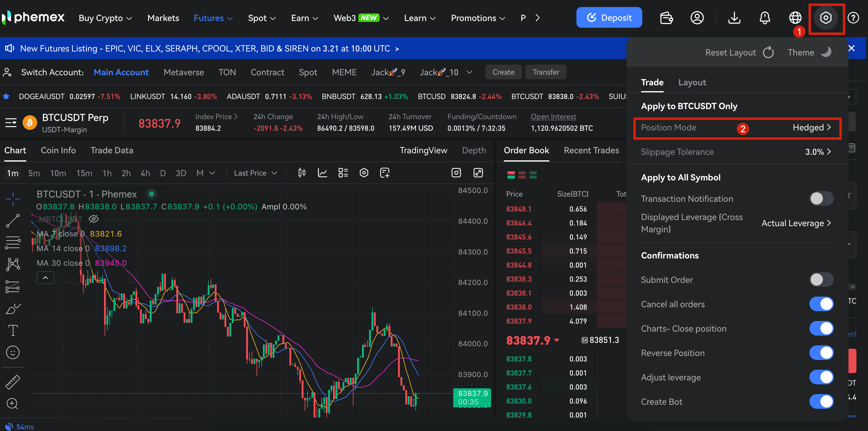Take a chart snapshot with camera icon
The height and width of the screenshot is (431, 868).
point(456,173)
